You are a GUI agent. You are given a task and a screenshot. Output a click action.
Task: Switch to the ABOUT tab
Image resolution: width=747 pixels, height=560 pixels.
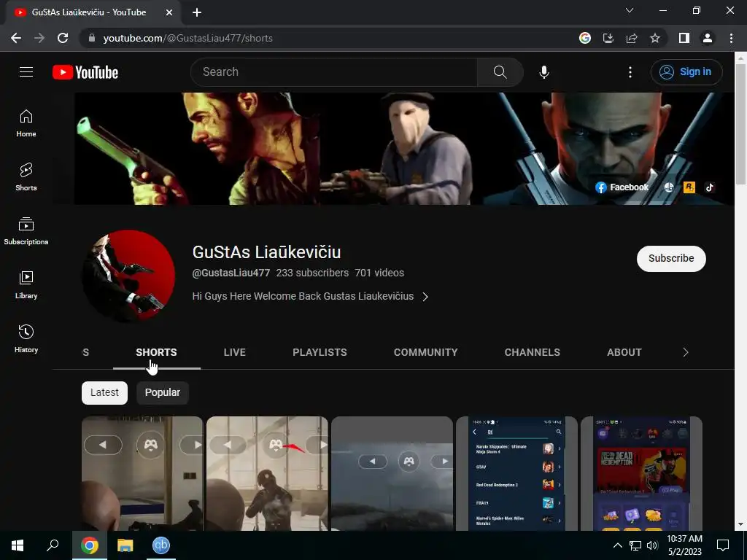(624, 352)
